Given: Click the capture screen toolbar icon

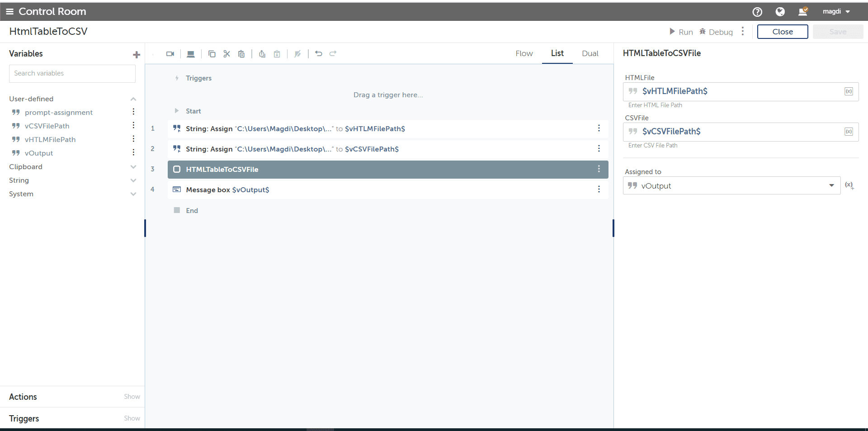Looking at the screenshot, I should (191, 54).
